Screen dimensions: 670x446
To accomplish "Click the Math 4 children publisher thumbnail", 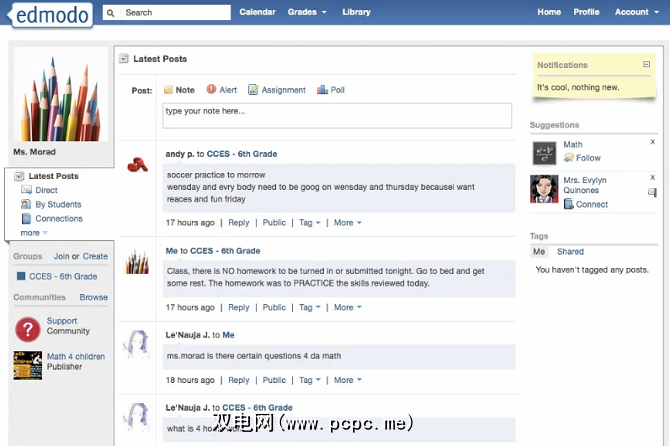I will pyautogui.click(x=28, y=366).
